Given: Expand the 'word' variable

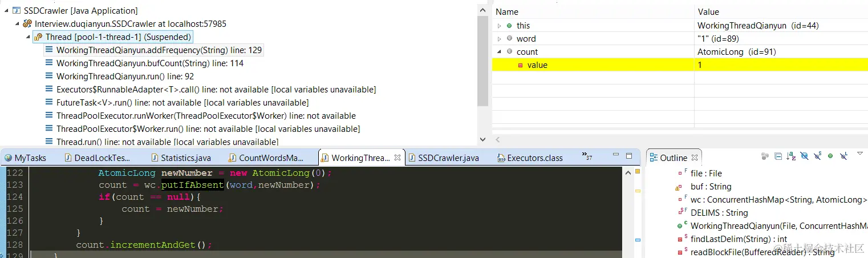Looking at the screenshot, I should tap(500, 39).
